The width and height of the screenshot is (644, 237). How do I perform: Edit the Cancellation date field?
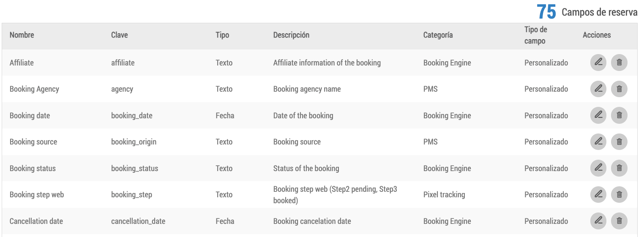point(598,221)
